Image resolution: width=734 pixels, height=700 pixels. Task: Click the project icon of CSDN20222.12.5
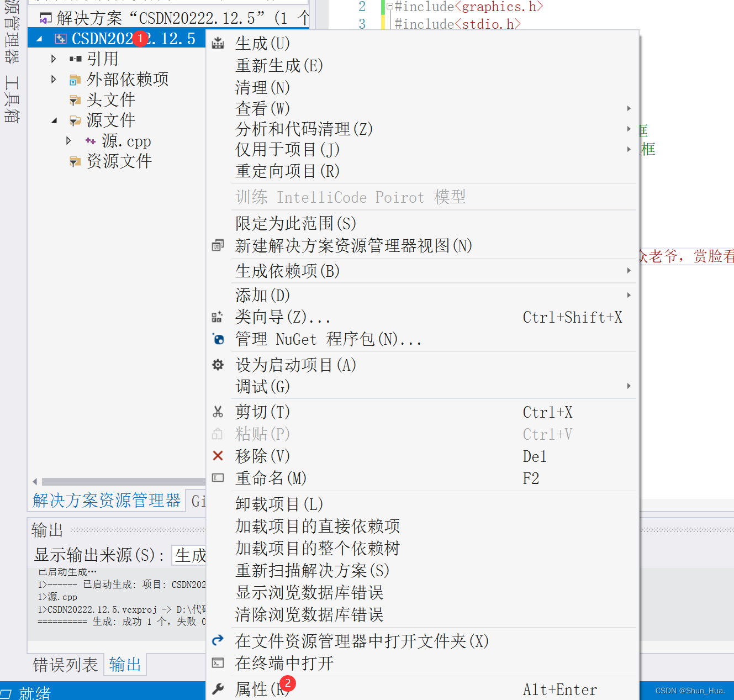[60, 39]
